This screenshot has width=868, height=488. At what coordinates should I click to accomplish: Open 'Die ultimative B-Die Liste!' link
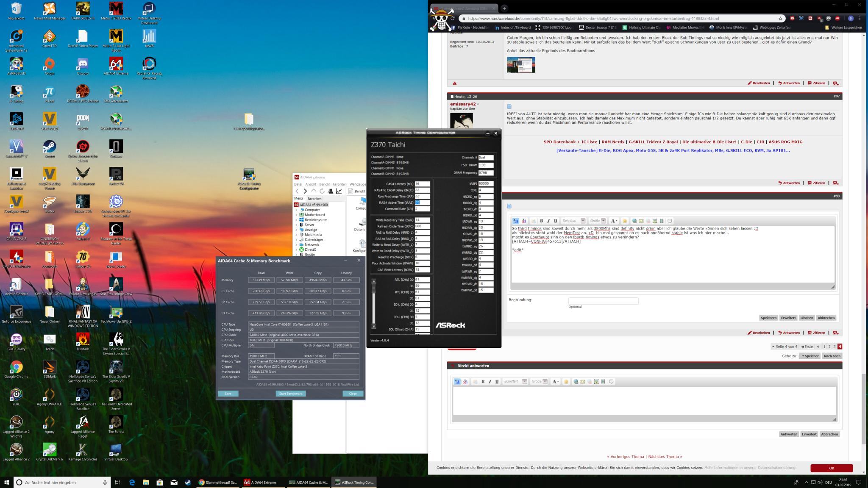(x=709, y=142)
